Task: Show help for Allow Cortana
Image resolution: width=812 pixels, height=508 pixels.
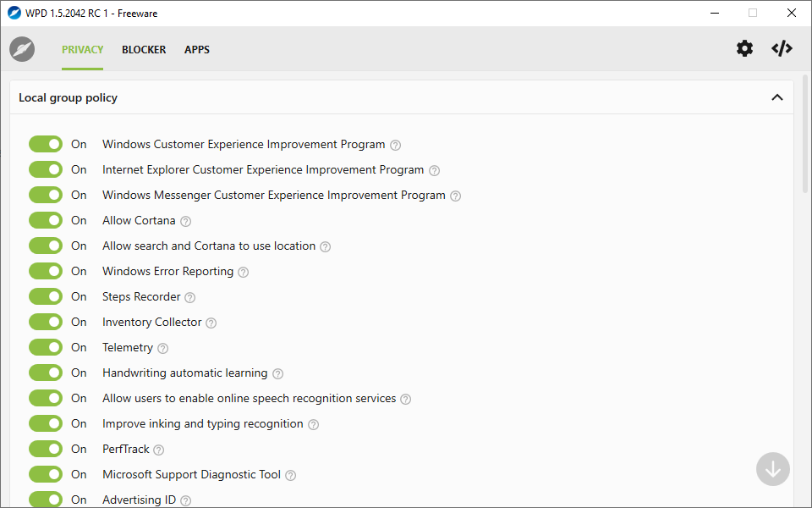Action: [185, 221]
